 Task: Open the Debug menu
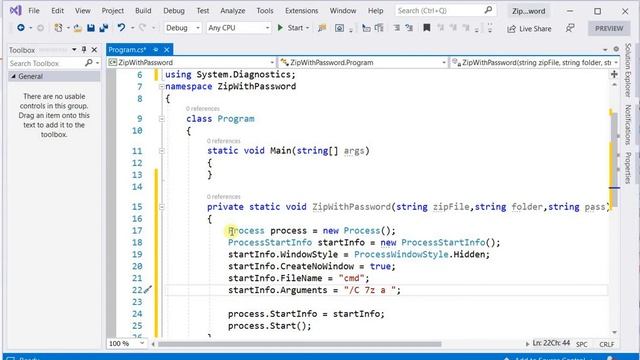174,11
